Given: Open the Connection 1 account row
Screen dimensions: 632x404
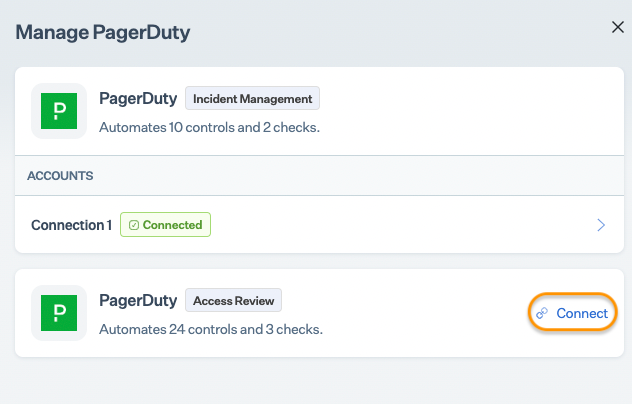Looking at the screenshot, I should pos(319,225).
